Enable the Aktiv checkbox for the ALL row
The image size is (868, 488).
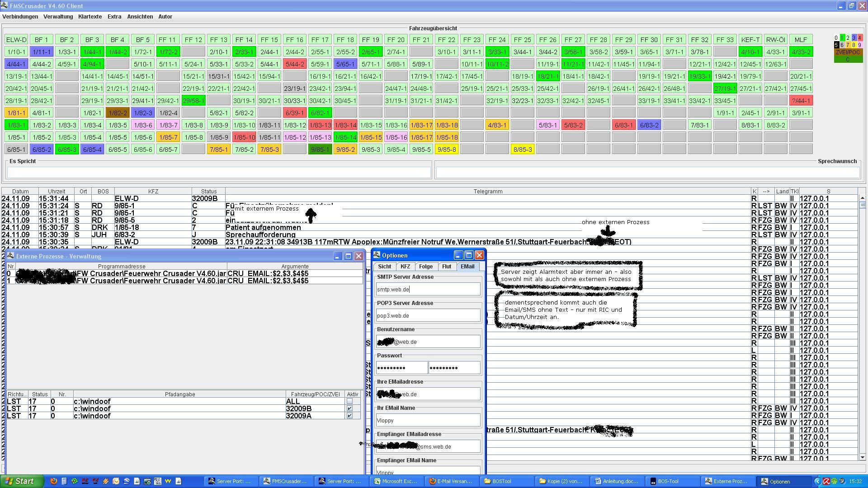click(349, 401)
